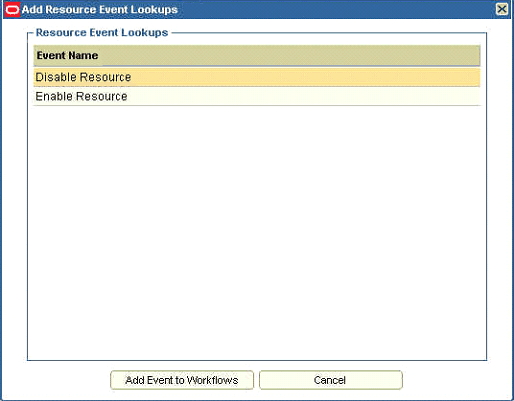Highlight the Enable Resource row
This screenshot has width=514, height=401.
coord(257,96)
